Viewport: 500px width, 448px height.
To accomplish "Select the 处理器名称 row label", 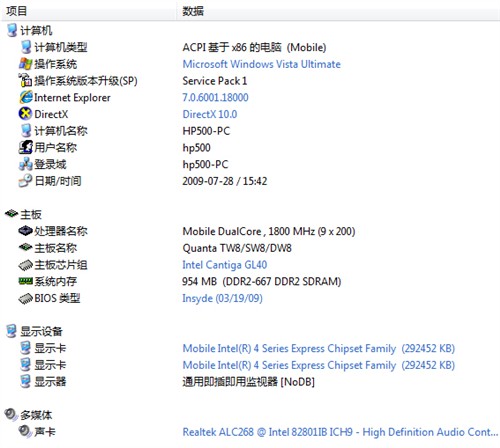I will point(61,231).
